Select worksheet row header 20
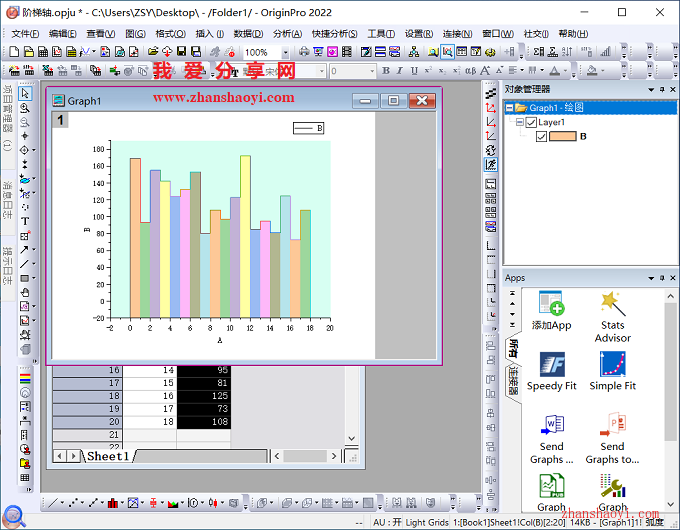 click(x=88, y=422)
